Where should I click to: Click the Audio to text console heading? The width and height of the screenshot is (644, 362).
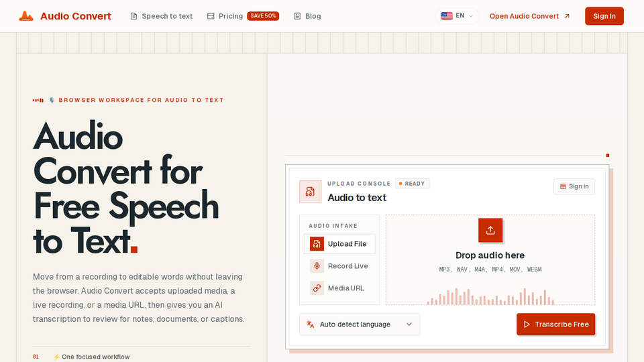357,198
